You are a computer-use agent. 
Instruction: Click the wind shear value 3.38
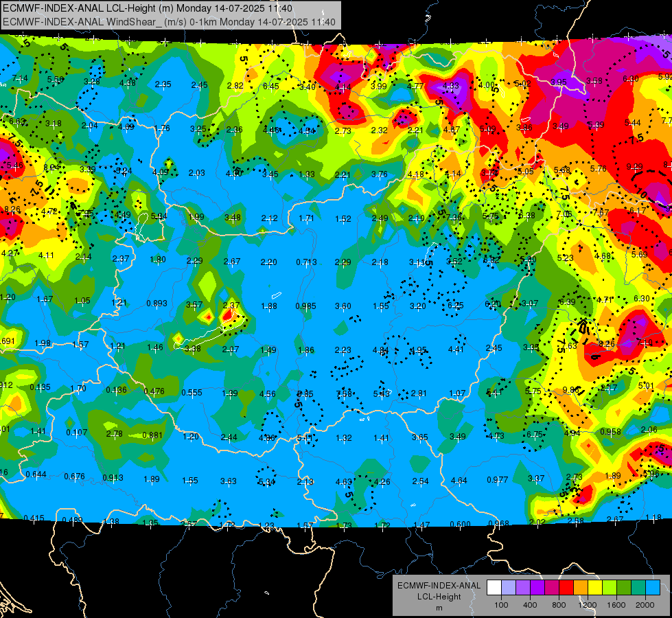point(193,348)
